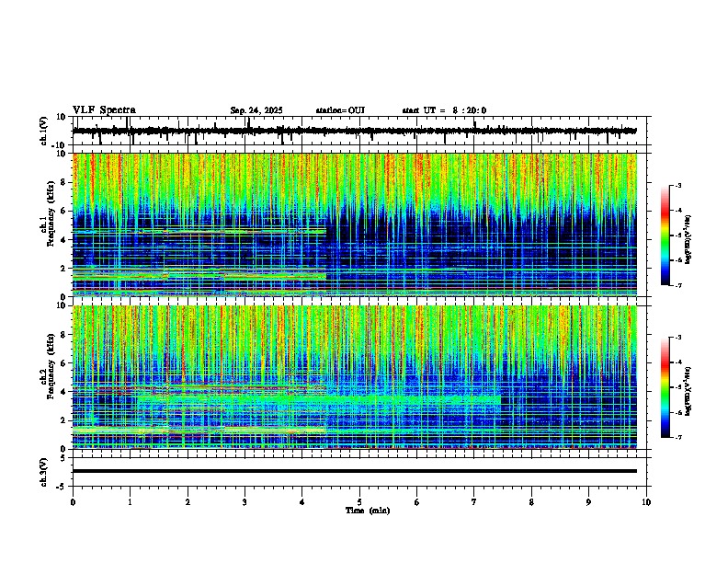Click the "ch.1(V)" waveform axis label
The image size is (728, 563).
click(x=44, y=131)
